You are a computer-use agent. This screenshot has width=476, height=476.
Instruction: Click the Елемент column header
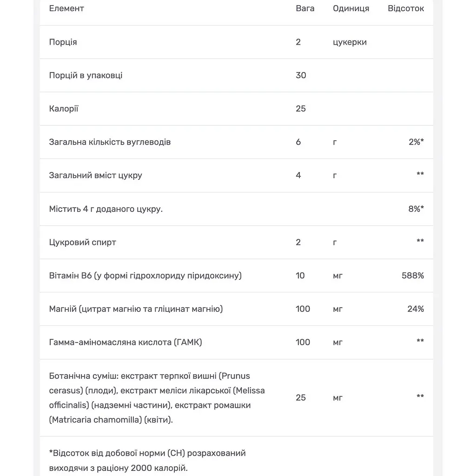pos(66,8)
